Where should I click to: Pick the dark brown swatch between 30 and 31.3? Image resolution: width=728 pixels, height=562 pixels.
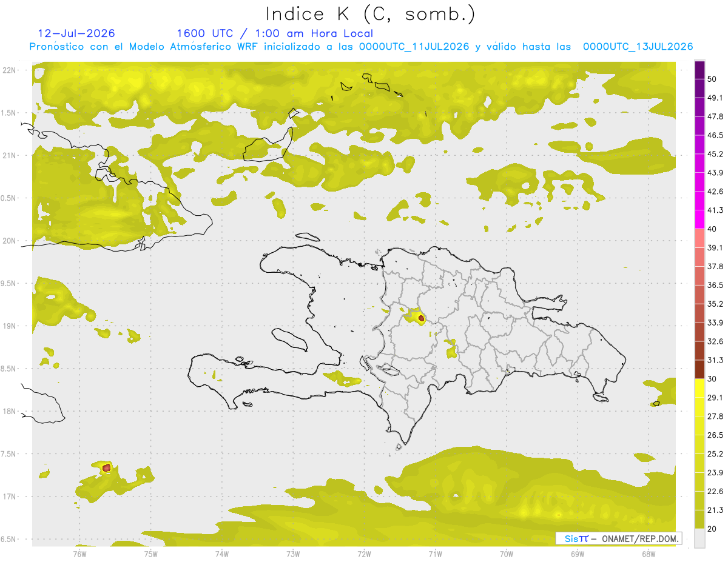699,369
